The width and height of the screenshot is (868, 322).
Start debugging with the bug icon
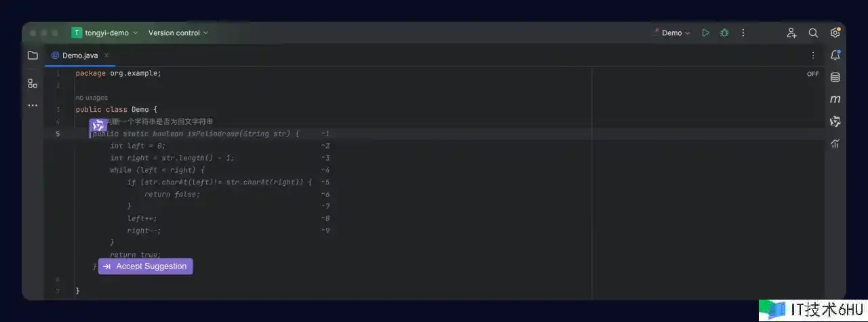point(724,33)
